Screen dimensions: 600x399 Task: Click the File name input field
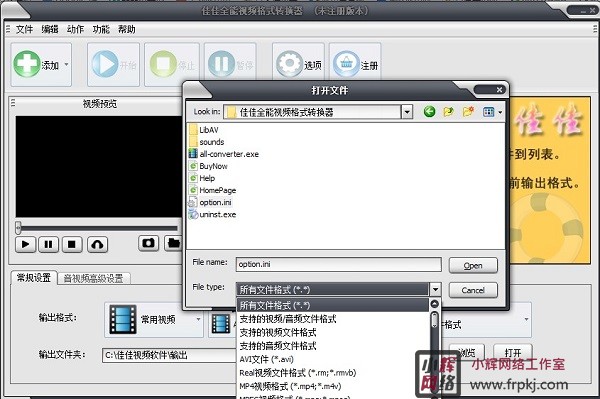(x=338, y=264)
